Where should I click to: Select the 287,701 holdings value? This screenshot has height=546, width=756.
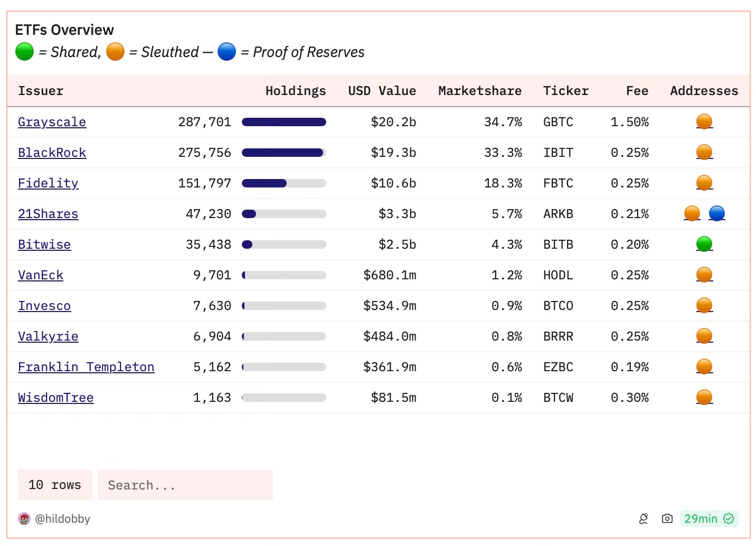(205, 122)
